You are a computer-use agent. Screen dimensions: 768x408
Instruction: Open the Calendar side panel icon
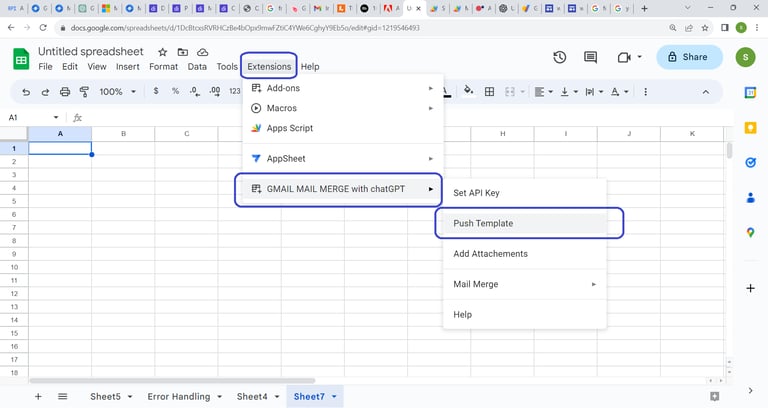750,92
